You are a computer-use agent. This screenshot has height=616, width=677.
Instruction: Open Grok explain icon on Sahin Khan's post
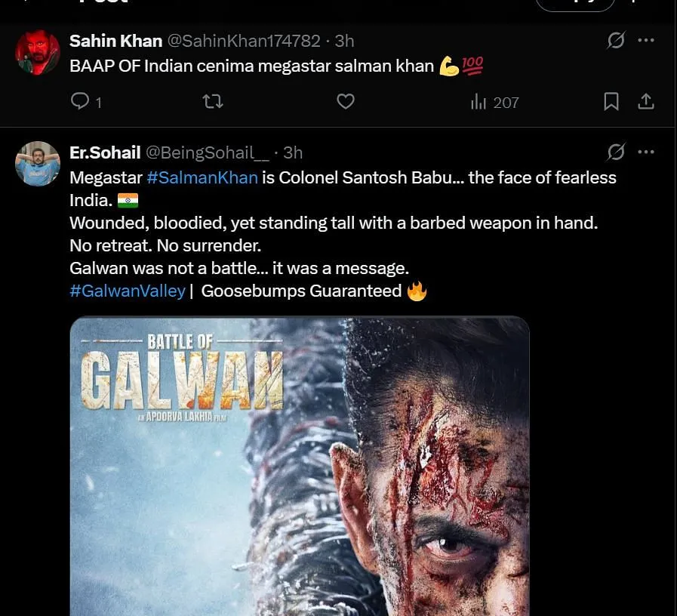click(616, 41)
